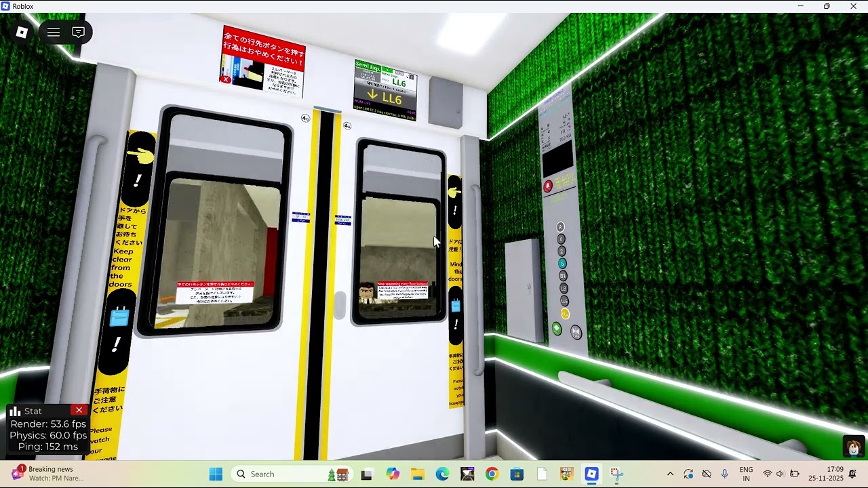
Task: Open volume speaker tray icon
Action: coord(780,474)
